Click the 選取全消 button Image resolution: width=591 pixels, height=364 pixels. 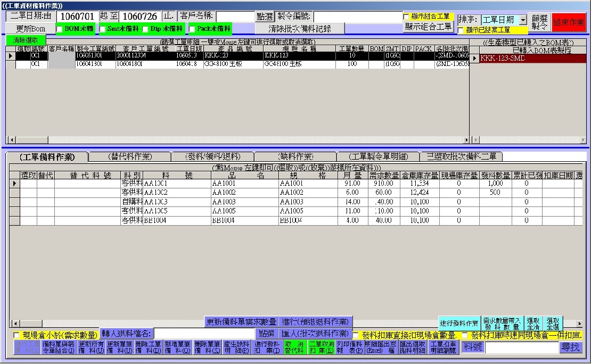click(533, 324)
